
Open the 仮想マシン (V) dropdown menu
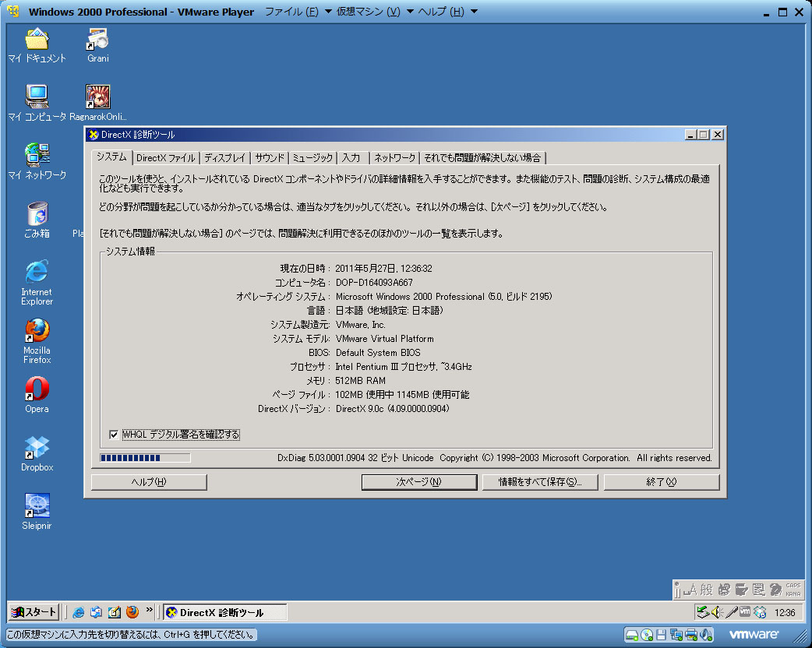375,12
